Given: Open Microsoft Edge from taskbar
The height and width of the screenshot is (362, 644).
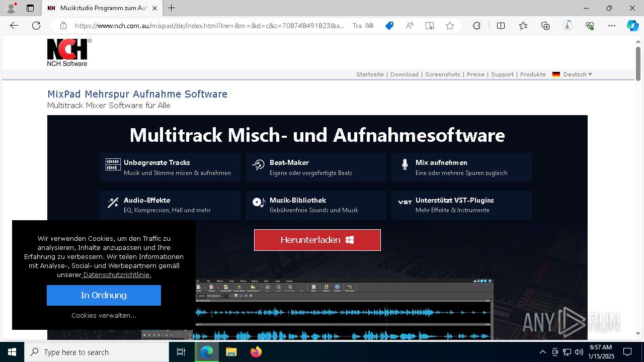Looking at the screenshot, I should [207, 352].
